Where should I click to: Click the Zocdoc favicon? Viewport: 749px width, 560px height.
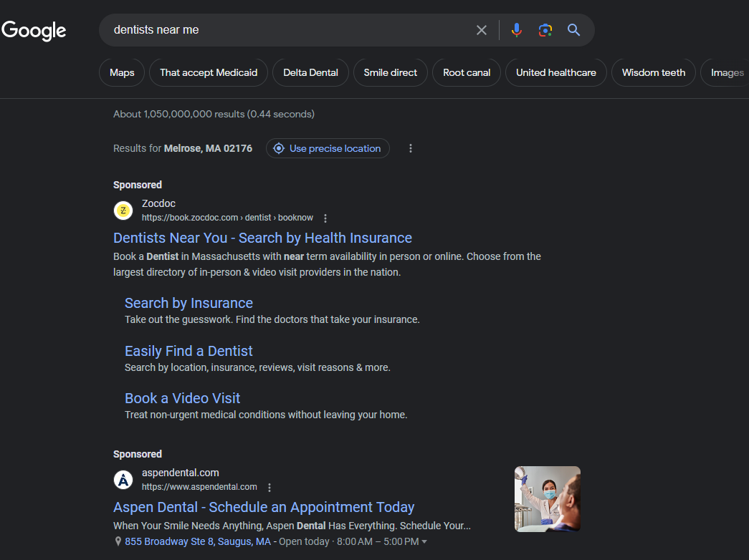(x=123, y=211)
